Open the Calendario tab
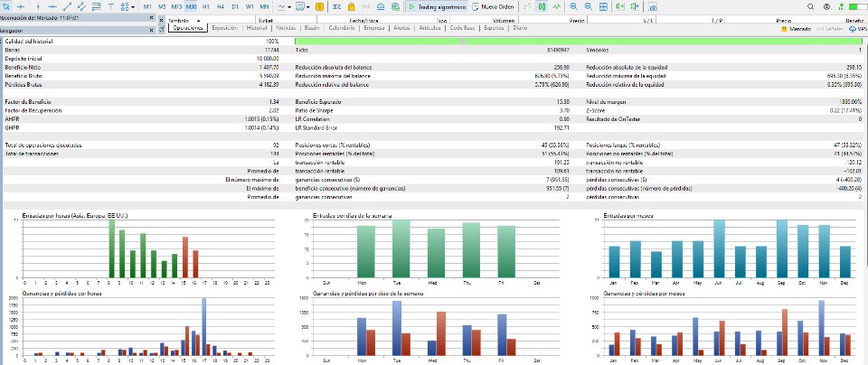Viewport: 868px width, 365px height. [x=342, y=28]
